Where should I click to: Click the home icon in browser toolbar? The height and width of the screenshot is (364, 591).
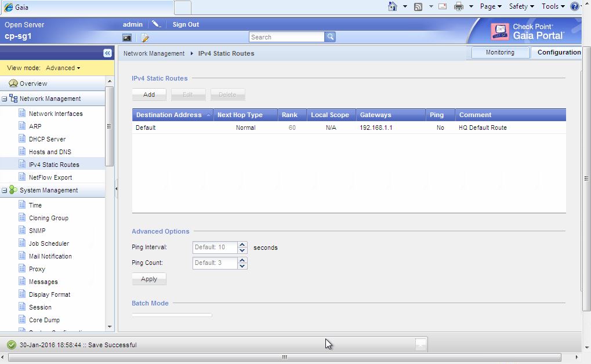(x=392, y=6)
